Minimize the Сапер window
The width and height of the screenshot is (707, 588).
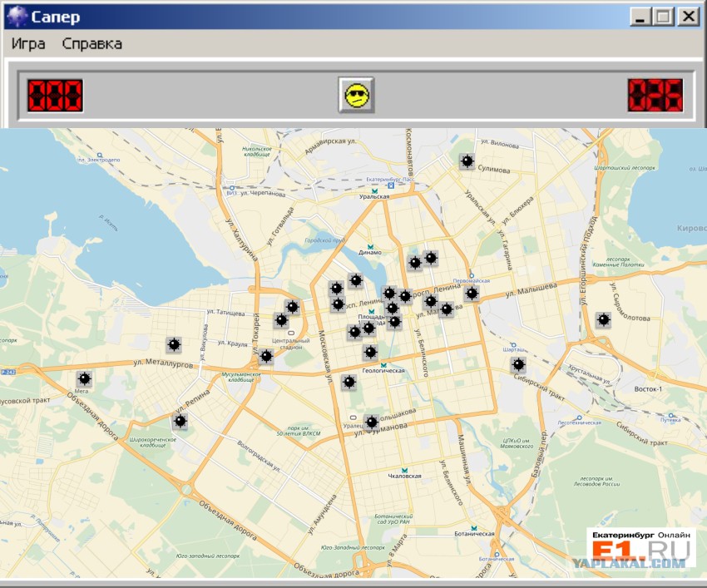tap(640, 17)
